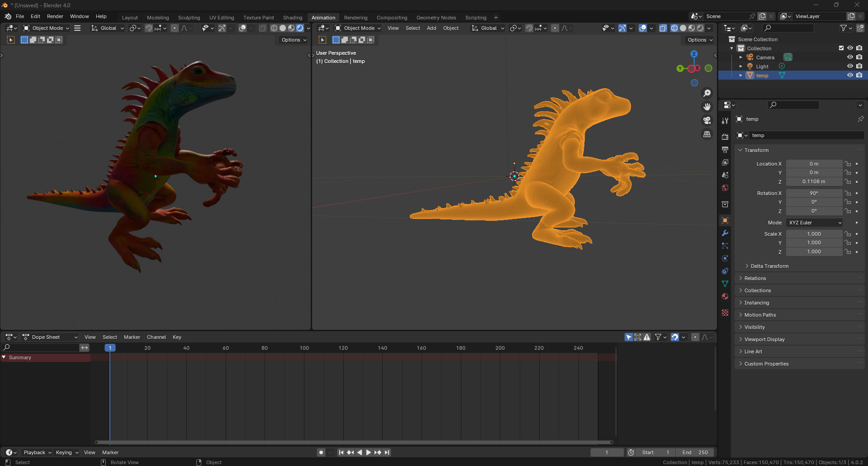Viewport: 868px width, 466px height.
Task: Open the Object Data properties tab (green mesh)
Action: pos(725,284)
